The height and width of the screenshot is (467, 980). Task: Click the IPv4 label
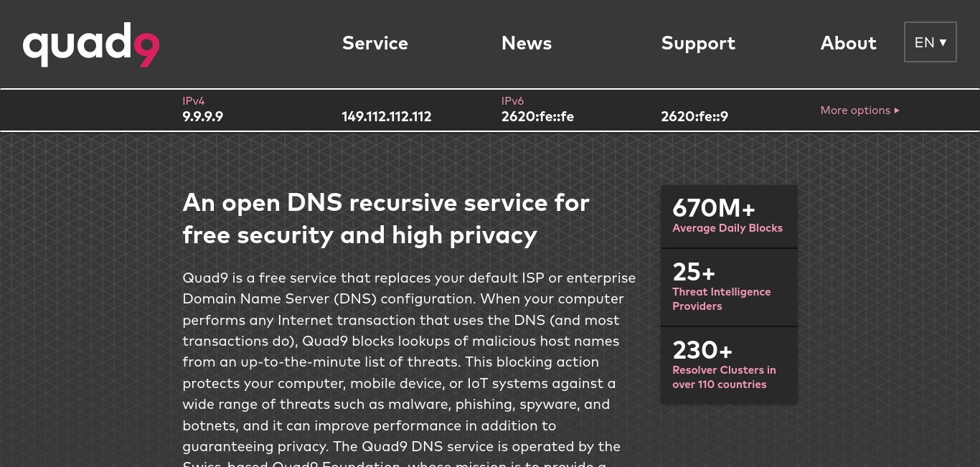[194, 101]
